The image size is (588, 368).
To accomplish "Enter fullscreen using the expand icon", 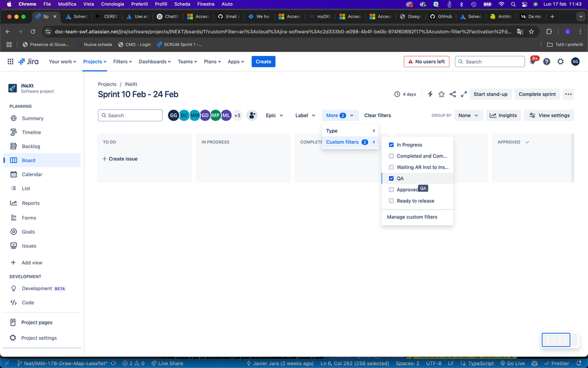I will pos(464,94).
